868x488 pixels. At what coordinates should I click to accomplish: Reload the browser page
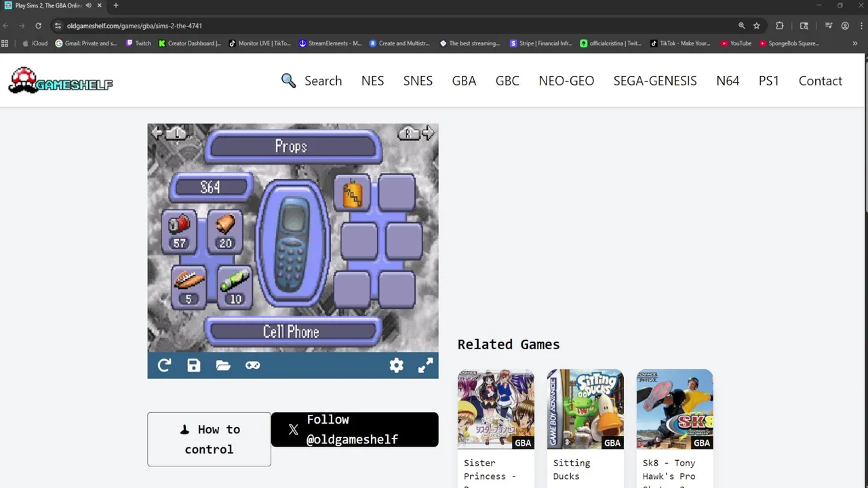point(38,26)
